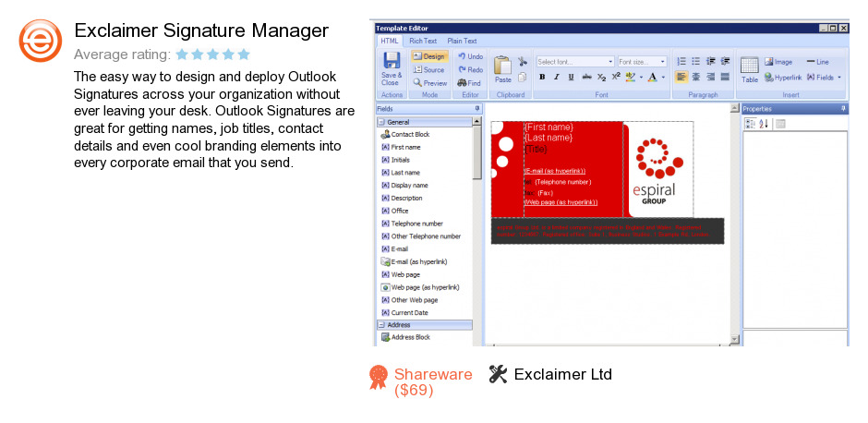868x423 pixels.
Task: Click the {First name} placeholder in template
Action: click(549, 127)
